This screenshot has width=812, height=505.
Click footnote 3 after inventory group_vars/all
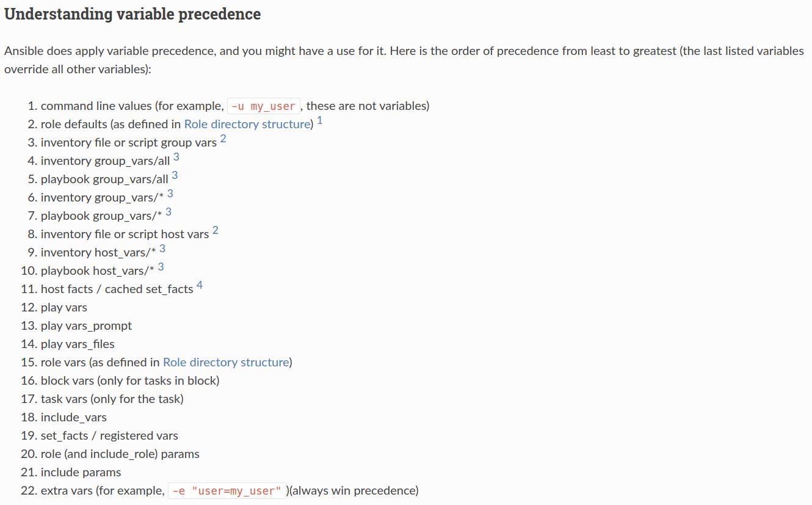coord(176,158)
